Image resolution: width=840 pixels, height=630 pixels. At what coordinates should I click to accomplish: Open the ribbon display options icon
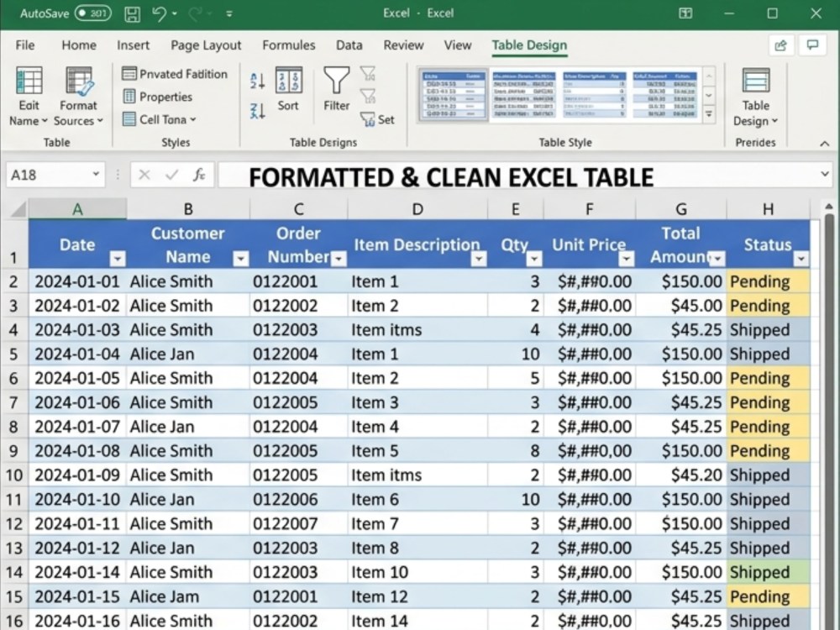(685, 13)
